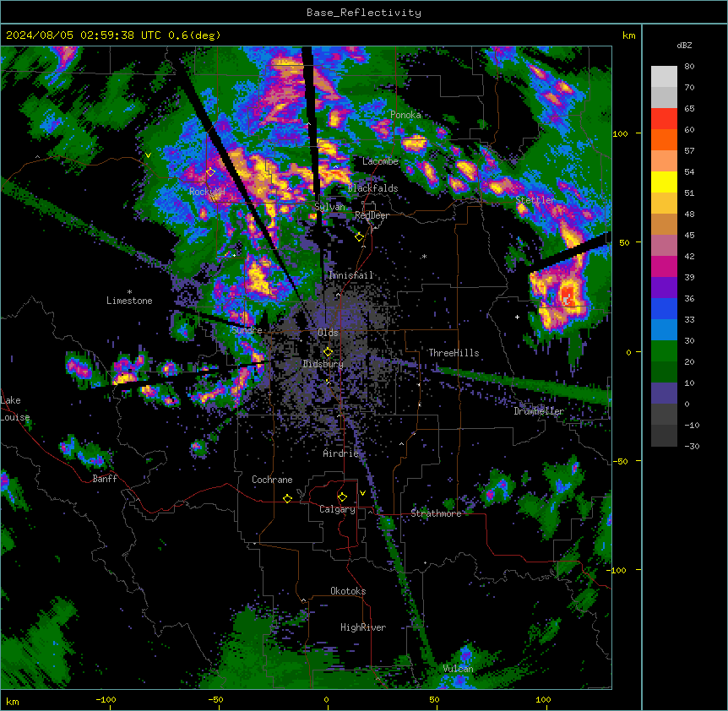Select the 45 value on dBZ legend
Viewport: 728px width, 711px height.
(x=689, y=236)
